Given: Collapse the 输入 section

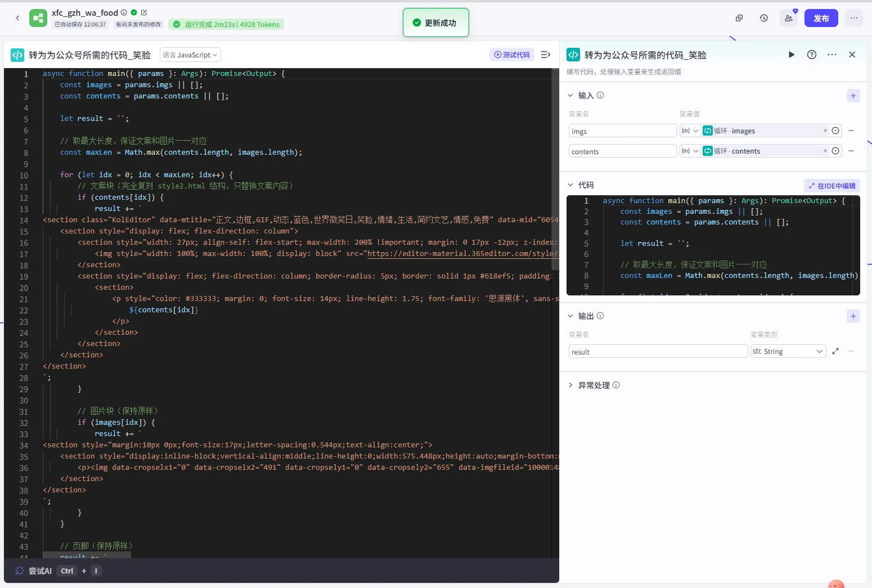Looking at the screenshot, I should click(570, 96).
